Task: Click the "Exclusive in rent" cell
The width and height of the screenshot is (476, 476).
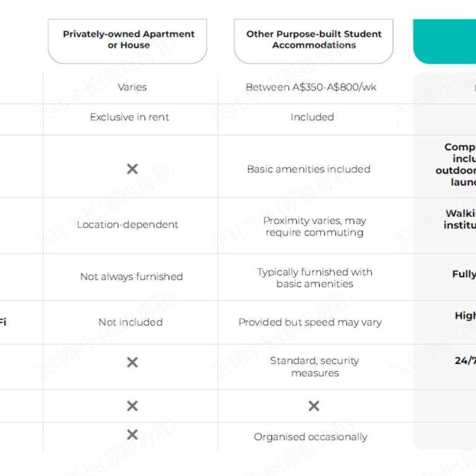Action: 129,117
